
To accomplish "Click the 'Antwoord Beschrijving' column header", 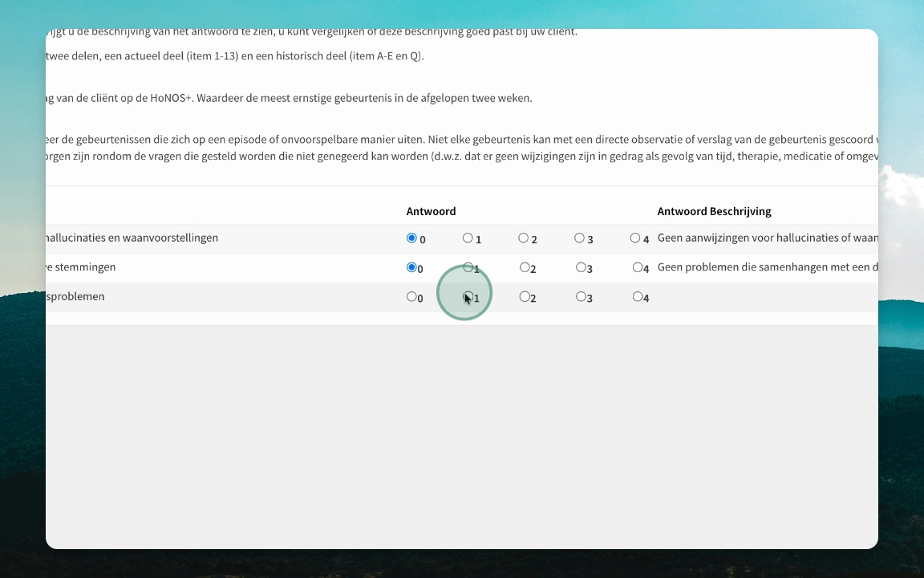I will coord(714,211).
